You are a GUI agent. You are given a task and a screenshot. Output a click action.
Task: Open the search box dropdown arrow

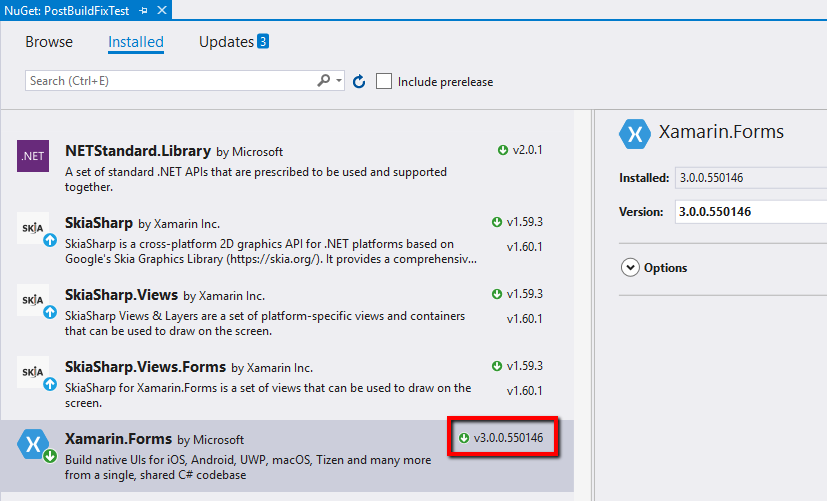tap(340, 81)
